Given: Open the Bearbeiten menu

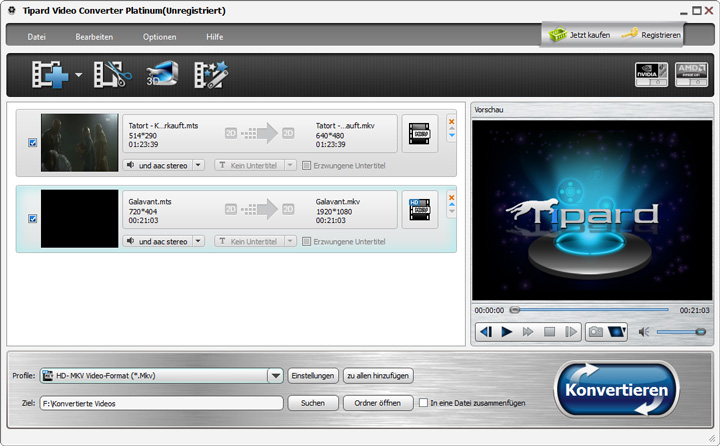Looking at the screenshot, I should 94,37.
